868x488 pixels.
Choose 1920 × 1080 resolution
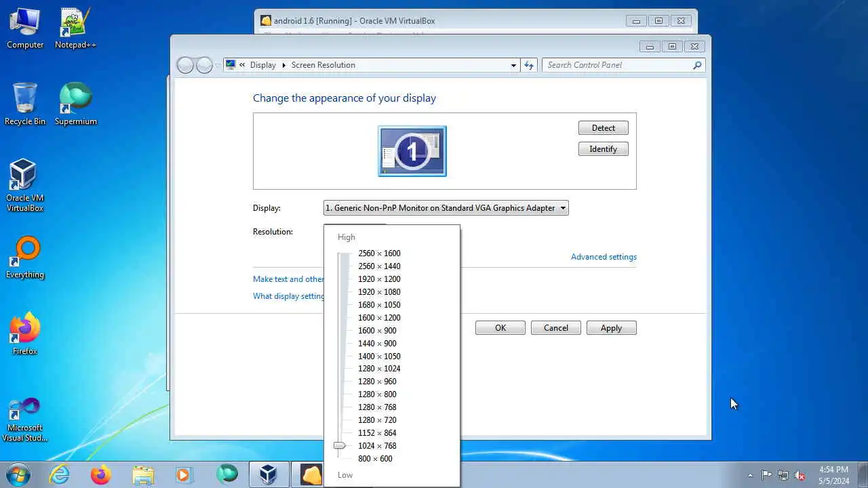379,292
